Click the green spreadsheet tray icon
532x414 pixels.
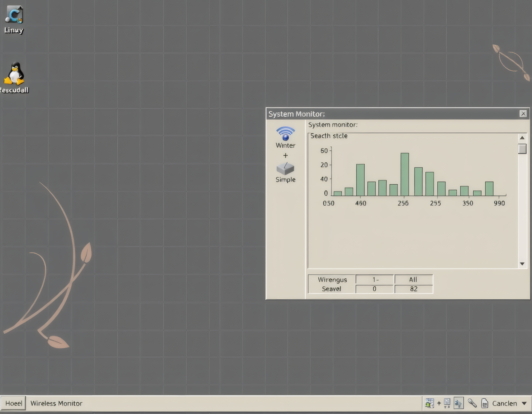pyautogui.click(x=430, y=403)
